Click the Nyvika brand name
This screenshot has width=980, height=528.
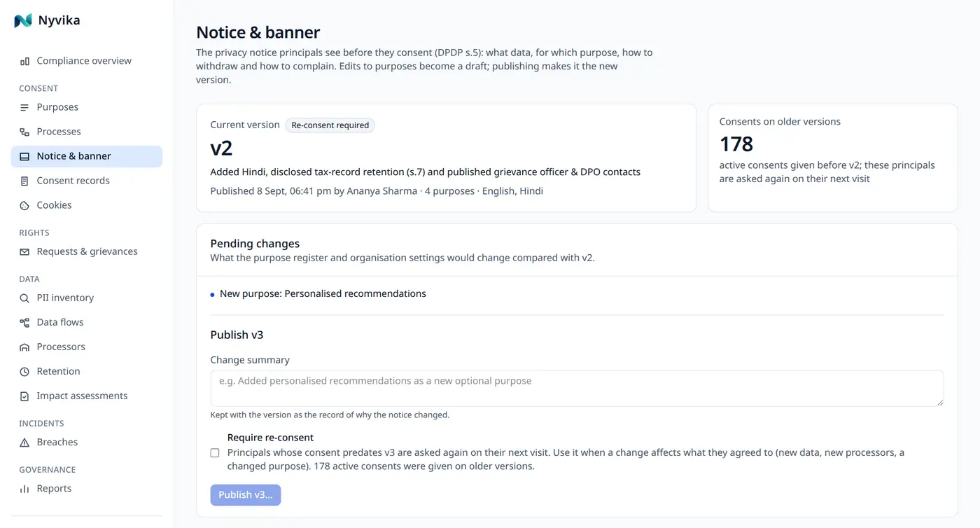pyautogui.click(x=59, y=20)
